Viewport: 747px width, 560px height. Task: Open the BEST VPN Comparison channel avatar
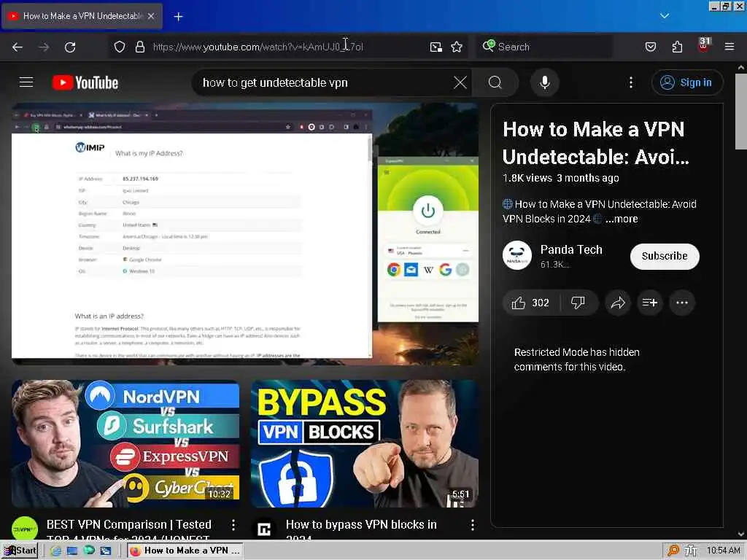point(25,529)
